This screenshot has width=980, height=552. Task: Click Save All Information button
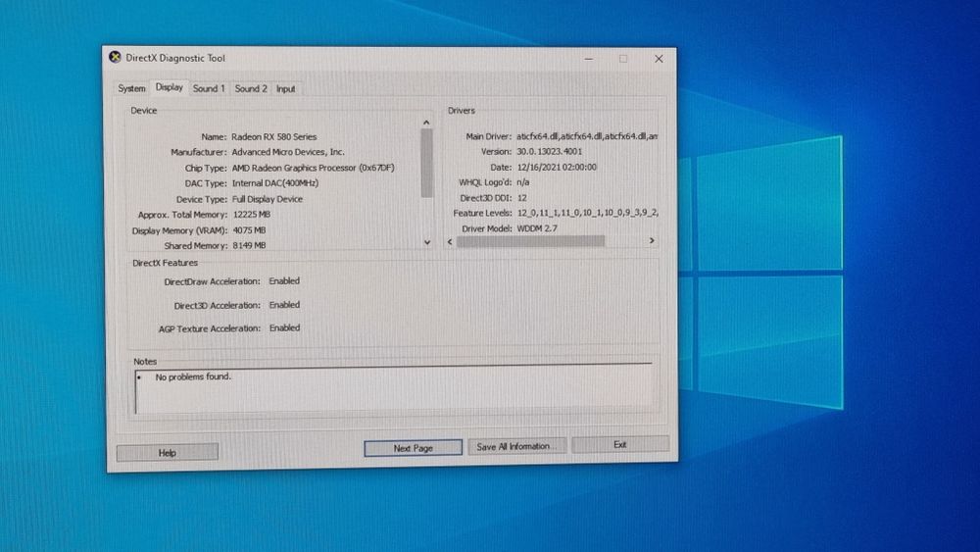coord(516,446)
